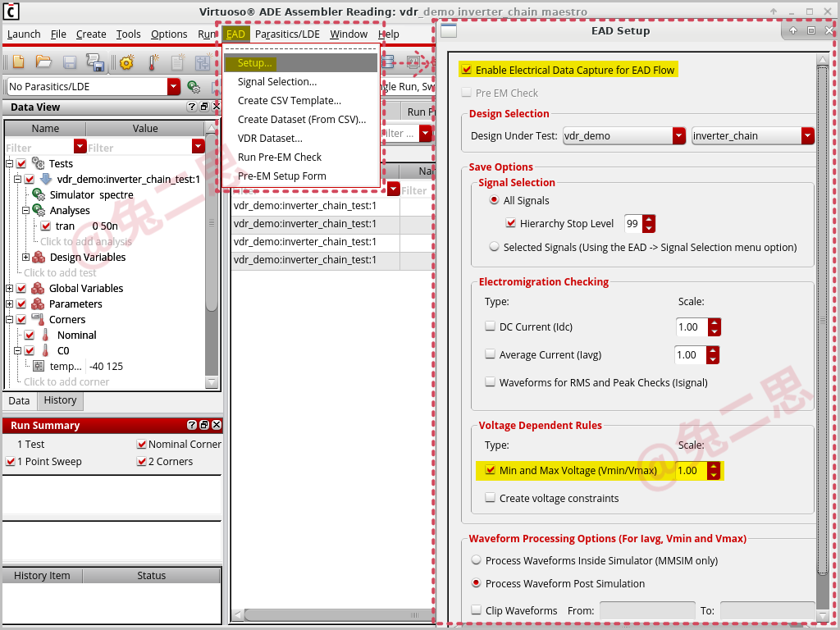Click the Parameters cubes icon
The width and height of the screenshot is (840, 630).
click(x=38, y=304)
